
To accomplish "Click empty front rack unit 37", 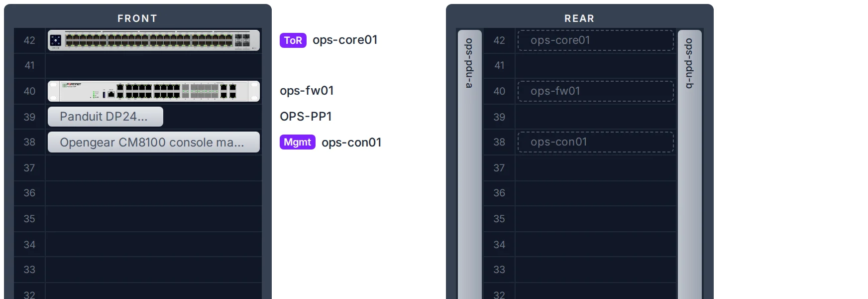I will pyautogui.click(x=154, y=168).
